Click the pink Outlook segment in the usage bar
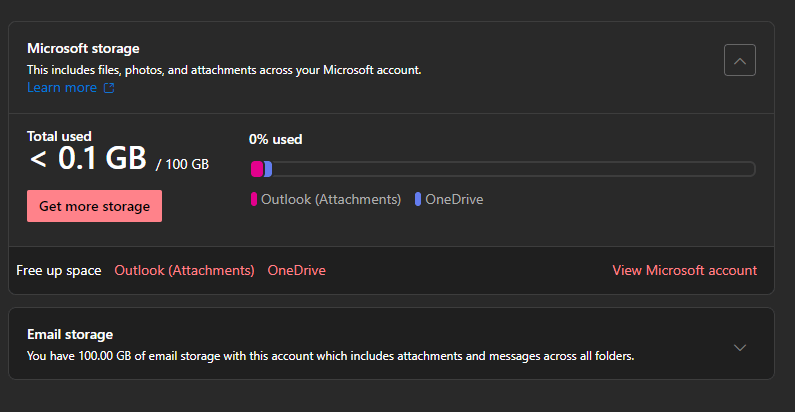 (257, 169)
